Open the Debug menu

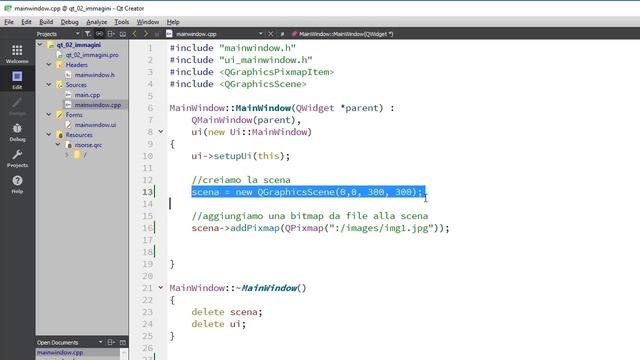click(x=69, y=22)
